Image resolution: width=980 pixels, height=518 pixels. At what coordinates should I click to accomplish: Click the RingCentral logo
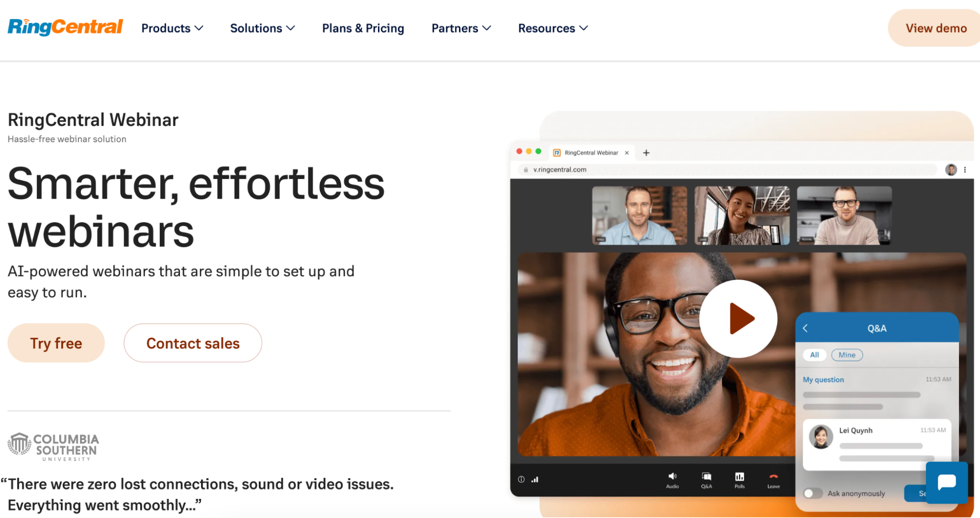pos(65,27)
